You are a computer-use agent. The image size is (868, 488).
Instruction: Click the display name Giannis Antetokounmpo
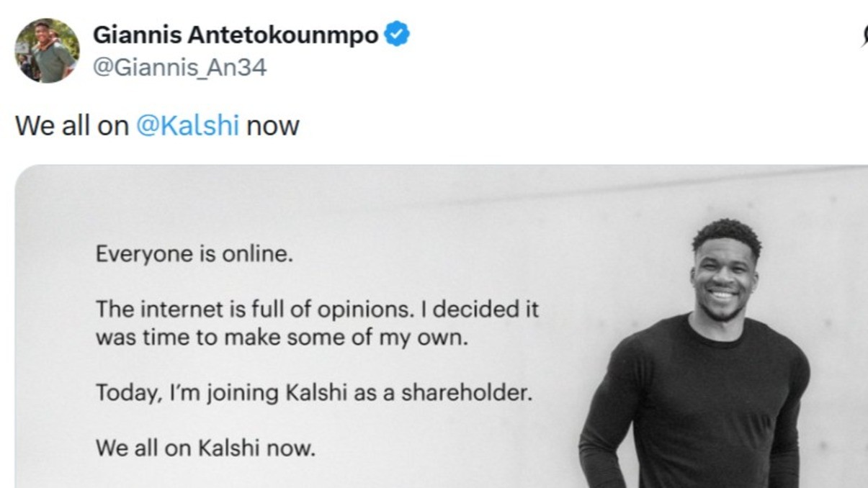pyautogui.click(x=236, y=35)
